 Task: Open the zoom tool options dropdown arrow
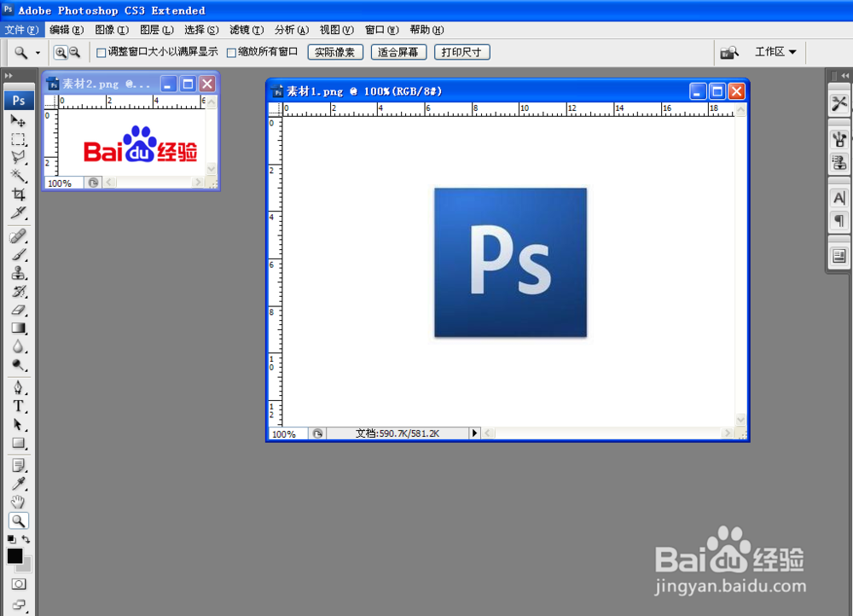tap(36, 51)
